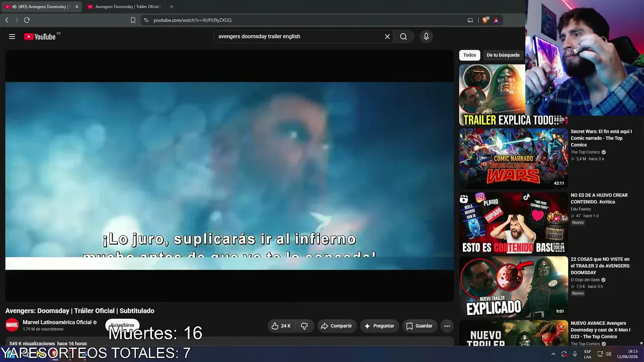Go forward in browser history
644x362 pixels.
tap(16, 20)
